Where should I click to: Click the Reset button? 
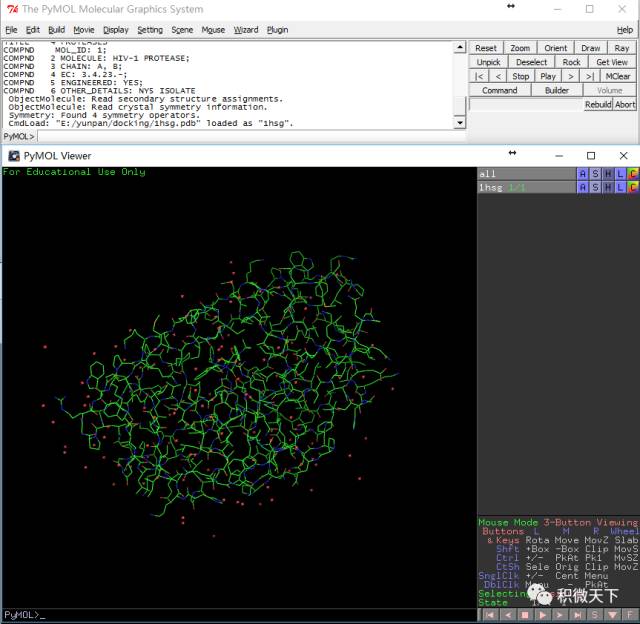(x=486, y=48)
